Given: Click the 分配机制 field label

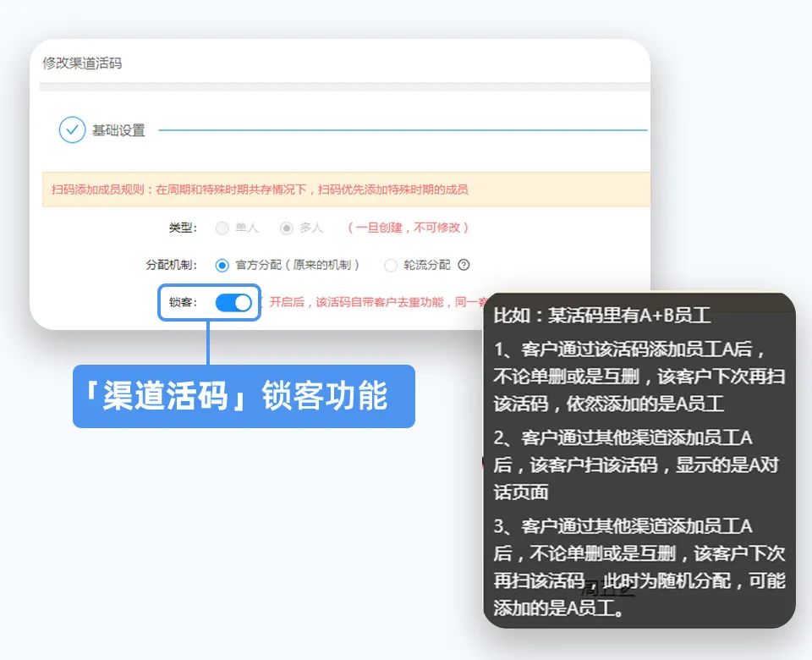Looking at the screenshot, I should pos(172,265).
